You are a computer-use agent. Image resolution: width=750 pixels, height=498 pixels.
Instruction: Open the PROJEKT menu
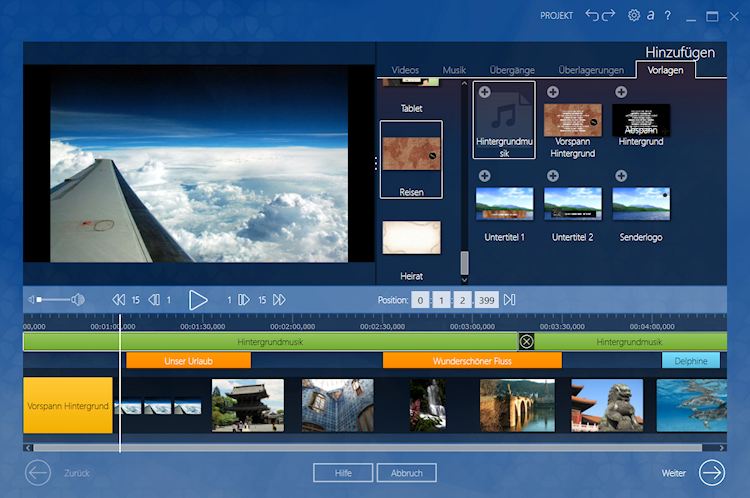[x=557, y=16]
